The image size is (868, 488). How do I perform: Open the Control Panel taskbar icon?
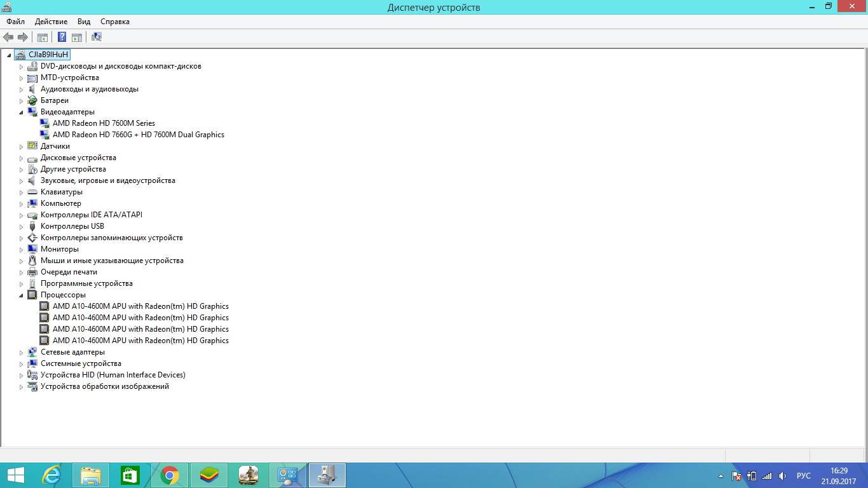pyautogui.click(x=288, y=475)
